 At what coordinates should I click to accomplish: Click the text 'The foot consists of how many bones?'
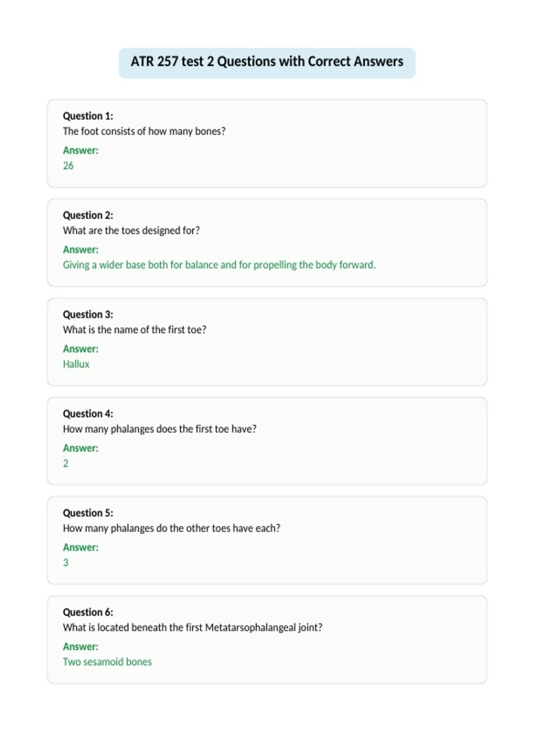pyautogui.click(x=144, y=131)
